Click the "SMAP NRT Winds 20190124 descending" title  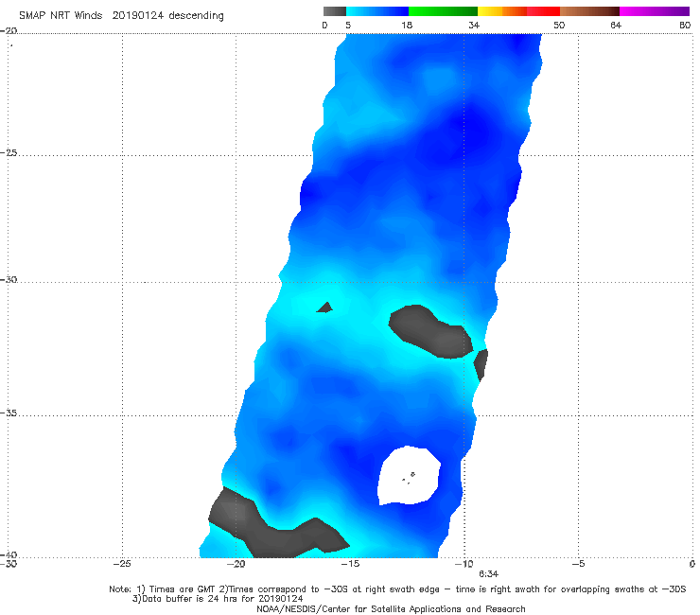click(x=121, y=16)
